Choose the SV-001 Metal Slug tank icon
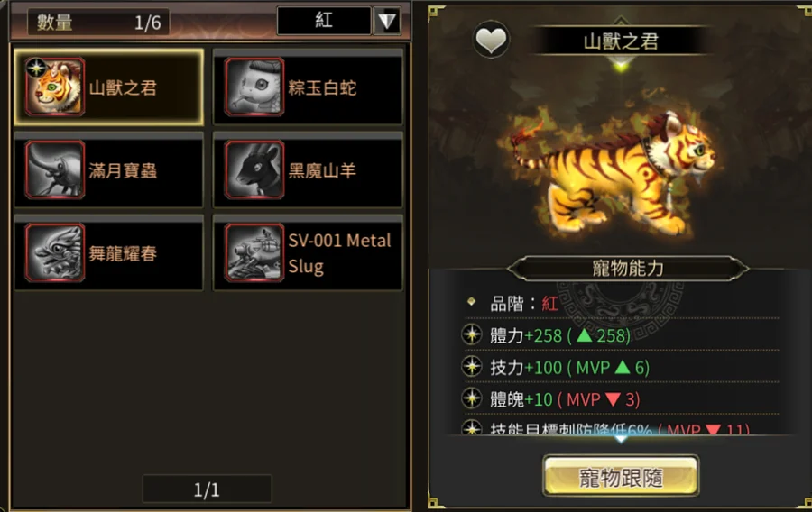This screenshot has height=512, width=812. pos(254,252)
